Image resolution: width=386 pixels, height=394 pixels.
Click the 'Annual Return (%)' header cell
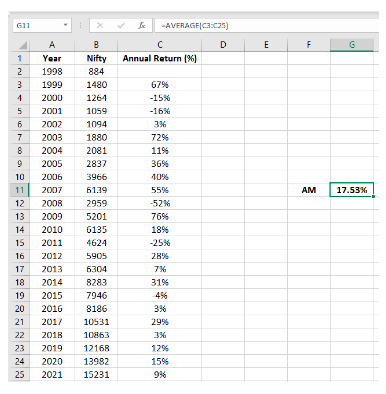[160, 58]
